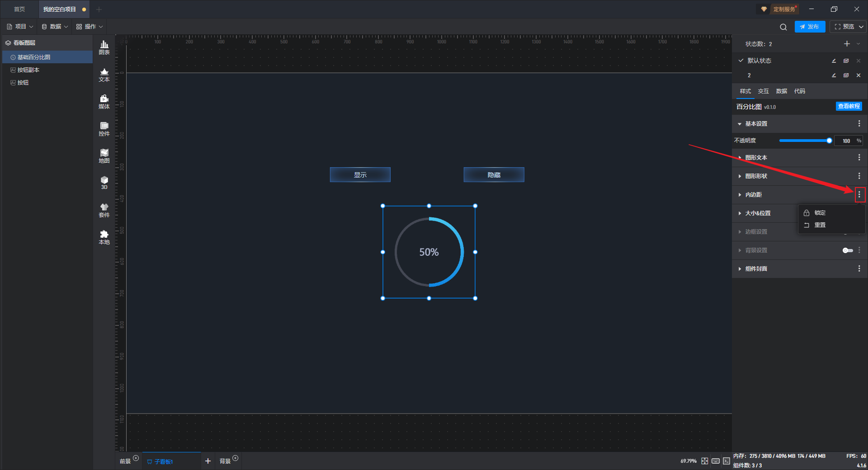Image resolution: width=868 pixels, height=470 pixels.
Task: Select the 按钮 layer
Action: click(x=47, y=83)
